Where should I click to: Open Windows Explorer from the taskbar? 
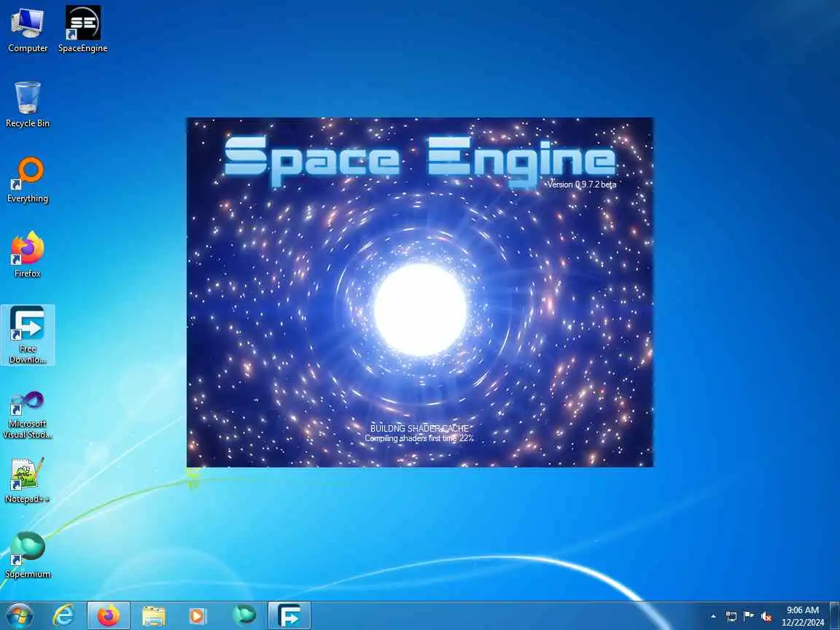(x=153, y=615)
